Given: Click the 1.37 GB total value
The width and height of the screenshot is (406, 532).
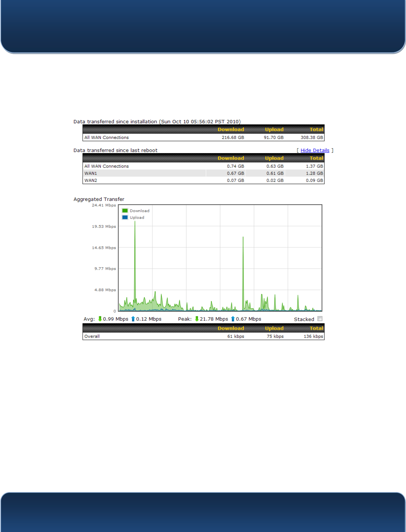Looking at the screenshot, I should coord(314,166).
